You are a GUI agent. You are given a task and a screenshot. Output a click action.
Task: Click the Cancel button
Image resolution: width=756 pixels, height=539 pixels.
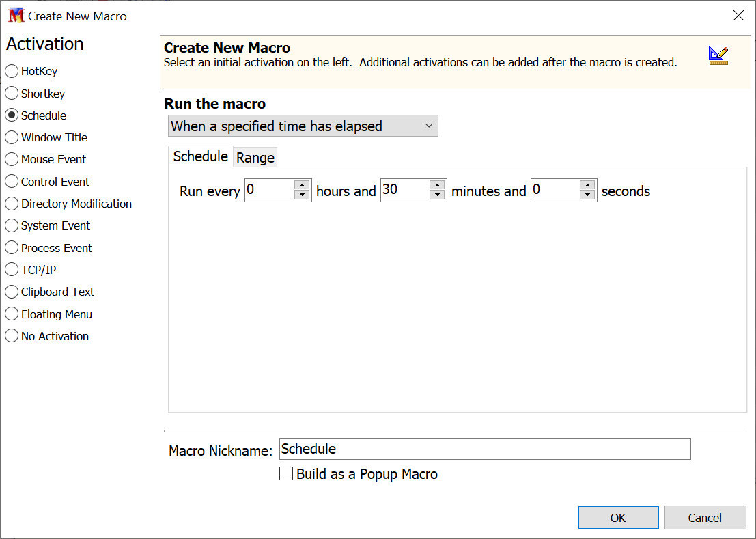click(705, 518)
